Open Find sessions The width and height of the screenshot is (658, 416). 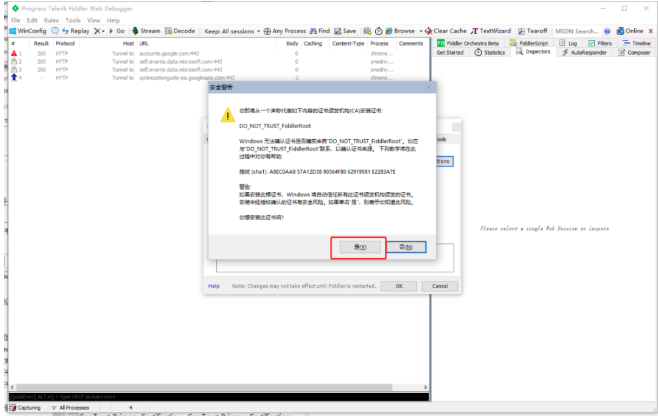[320, 31]
